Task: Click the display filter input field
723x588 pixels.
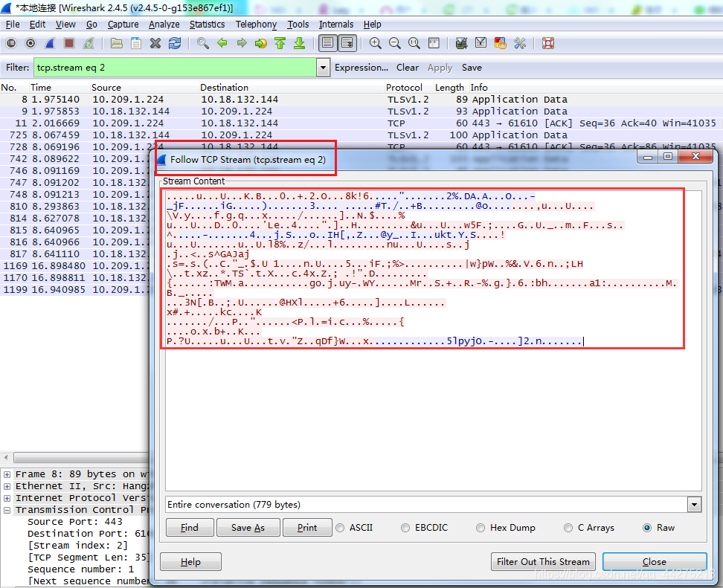Action: tap(176, 68)
